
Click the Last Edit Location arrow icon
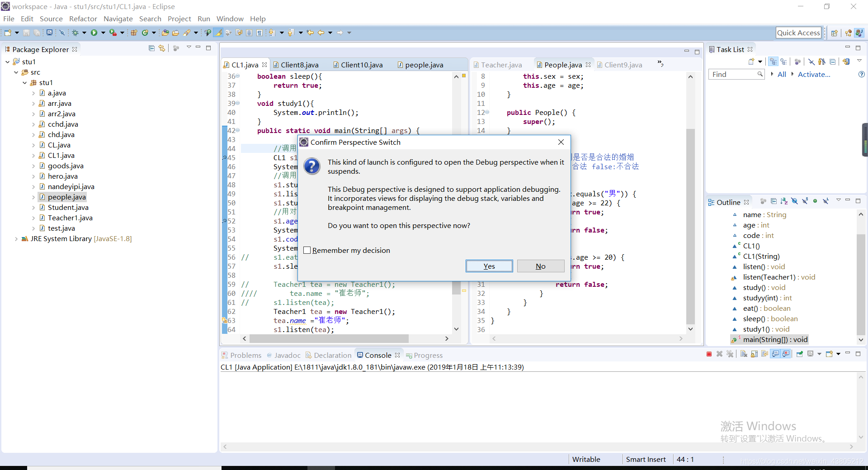(x=310, y=33)
